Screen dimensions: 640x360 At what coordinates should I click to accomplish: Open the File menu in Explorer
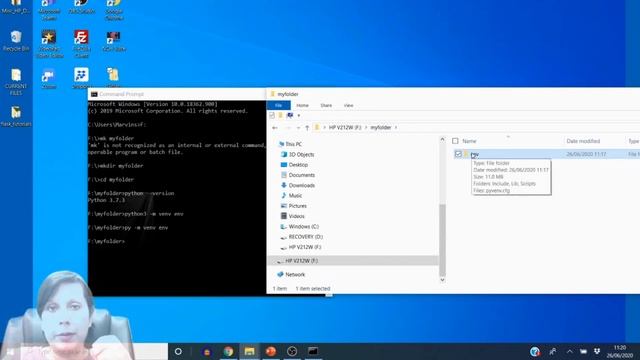click(x=278, y=105)
